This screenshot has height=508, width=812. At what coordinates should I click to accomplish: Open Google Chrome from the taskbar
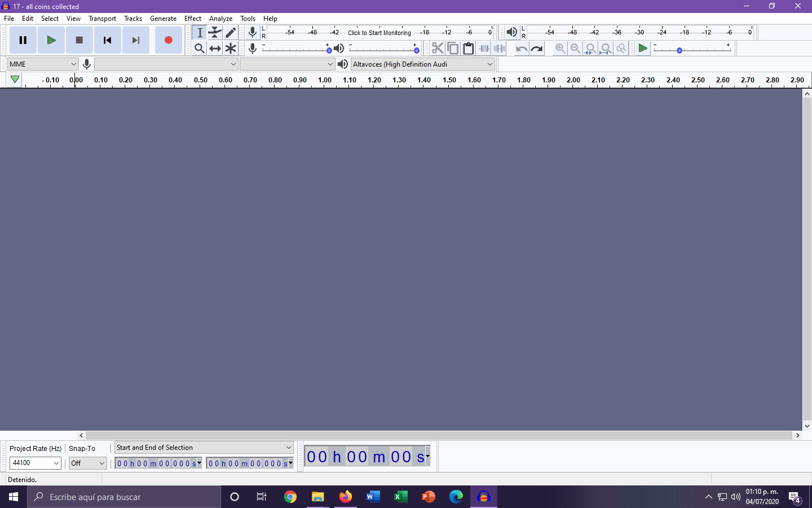coord(290,497)
